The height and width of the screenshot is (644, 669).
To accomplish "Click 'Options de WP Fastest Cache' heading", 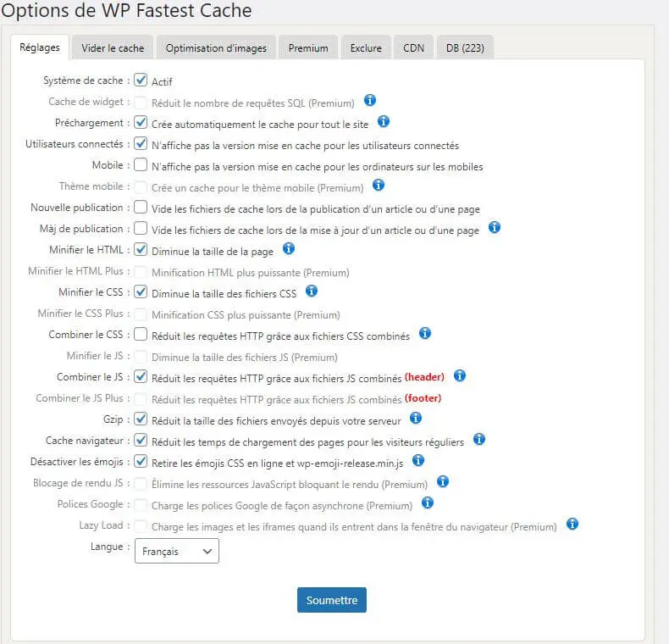I will (126, 10).
